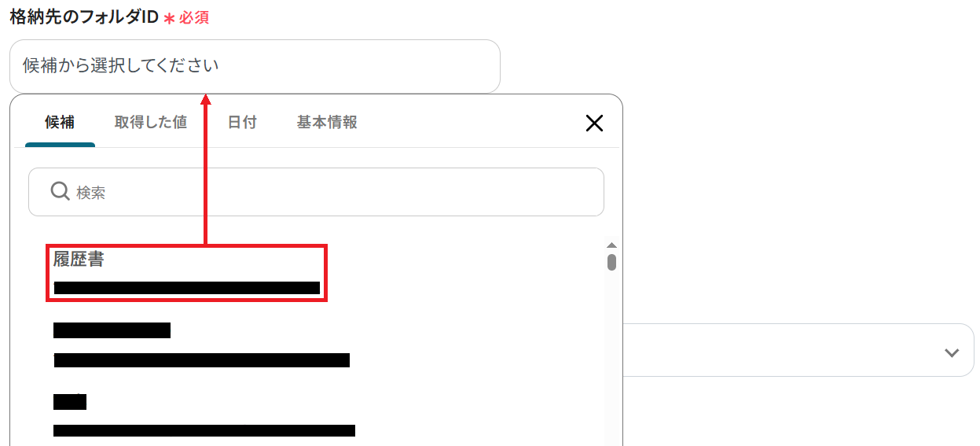Click the chevron arrow on the right dropdown
Viewport: 980px width, 446px height.
click(952, 352)
